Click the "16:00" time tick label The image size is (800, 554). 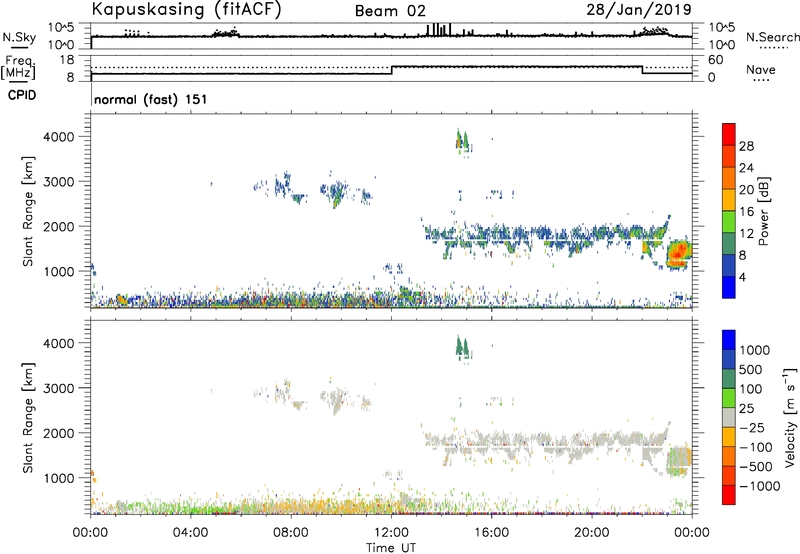coord(491,533)
